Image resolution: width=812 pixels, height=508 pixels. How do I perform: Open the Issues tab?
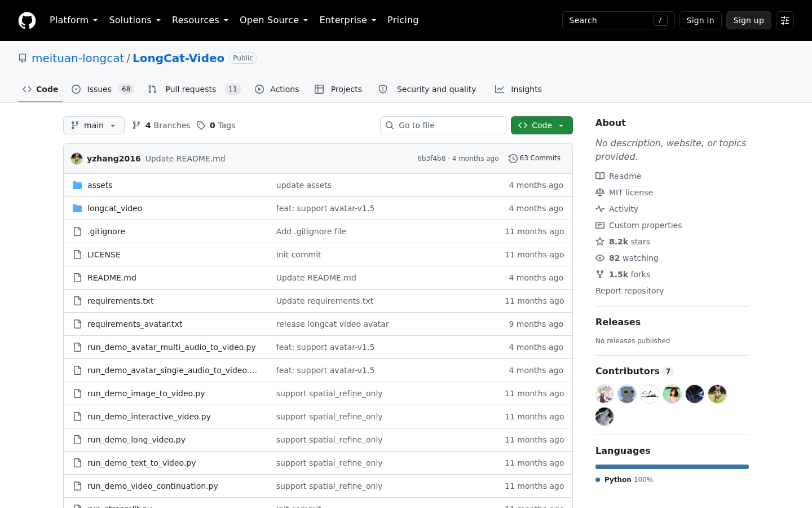point(103,89)
